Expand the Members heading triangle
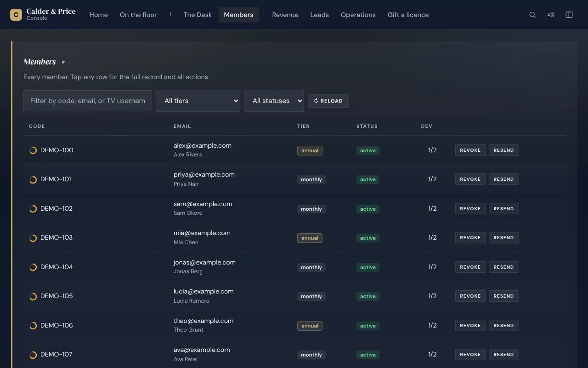This screenshot has height=368, width=588. [63, 63]
